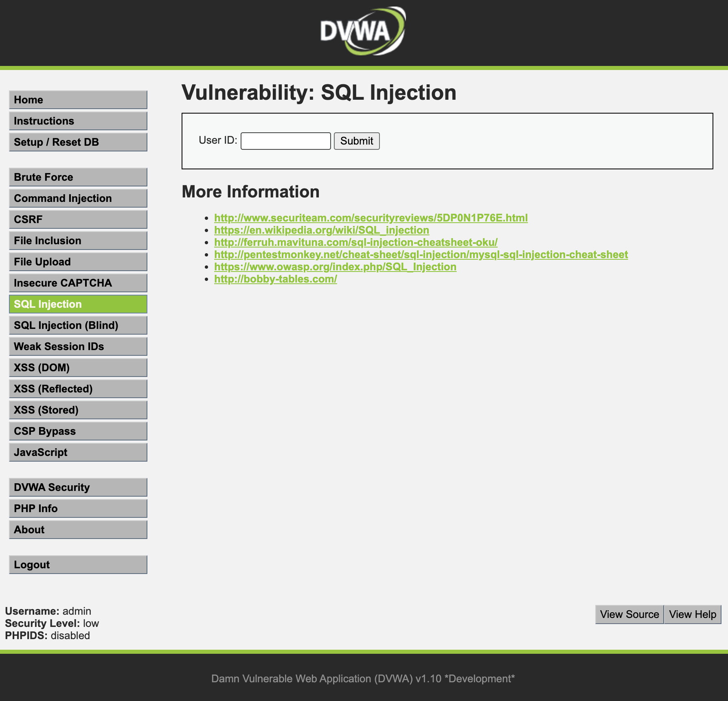Click Logout in the sidebar
The image size is (728, 701).
pyautogui.click(x=78, y=565)
